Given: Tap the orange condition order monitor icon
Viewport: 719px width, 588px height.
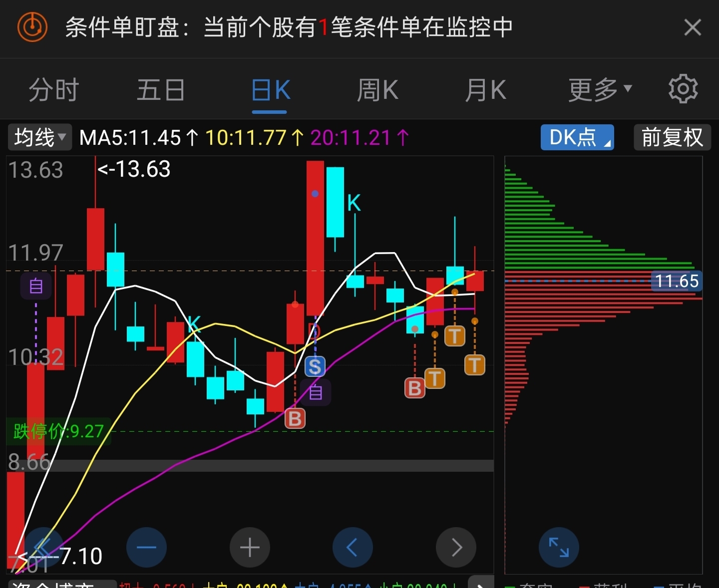Looking at the screenshot, I should tap(32, 27).
